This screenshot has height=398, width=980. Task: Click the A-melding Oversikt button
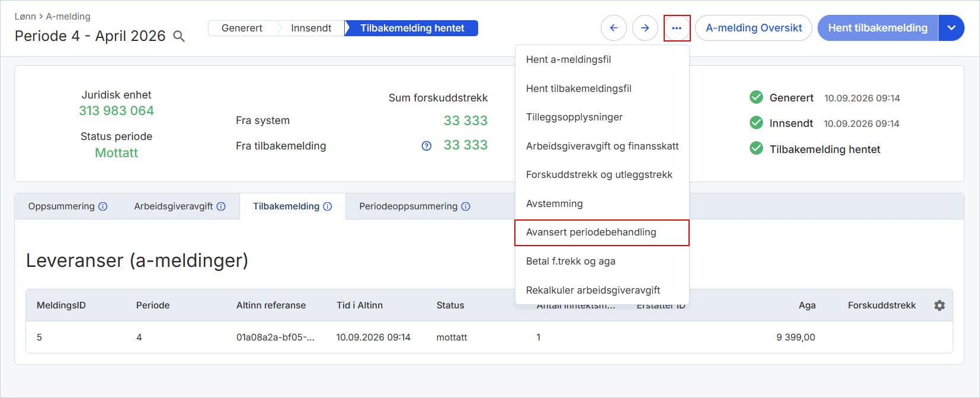754,28
